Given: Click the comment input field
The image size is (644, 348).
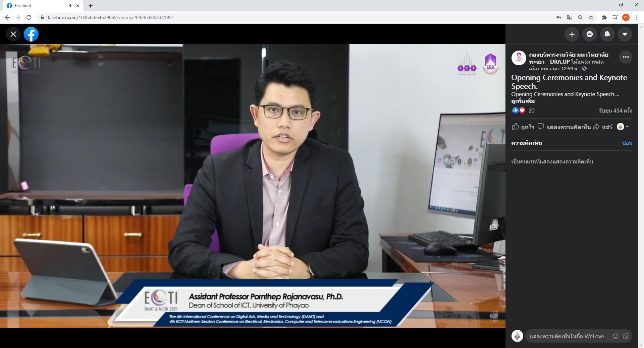Looking at the screenshot, I should [569, 336].
